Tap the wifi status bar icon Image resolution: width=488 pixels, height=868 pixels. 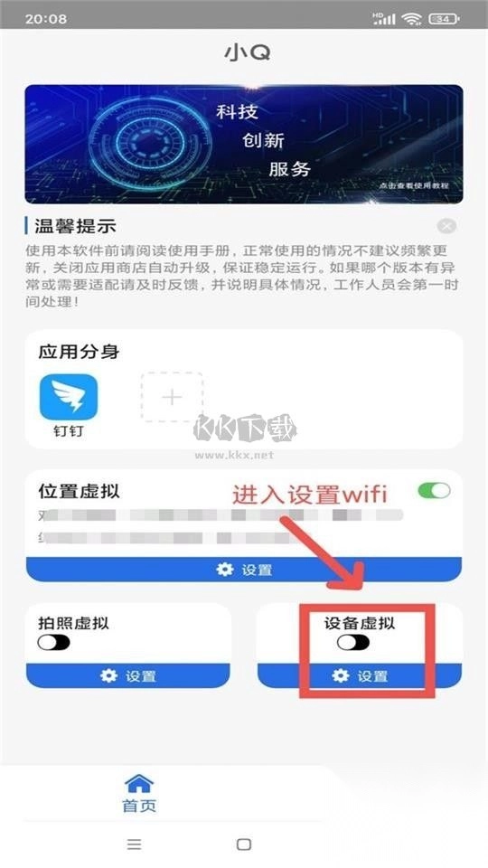(x=412, y=19)
